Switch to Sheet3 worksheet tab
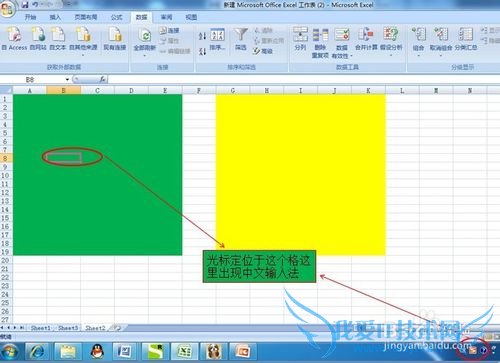Image resolution: width=500 pixels, height=363 pixels. click(x=68, y=328)
